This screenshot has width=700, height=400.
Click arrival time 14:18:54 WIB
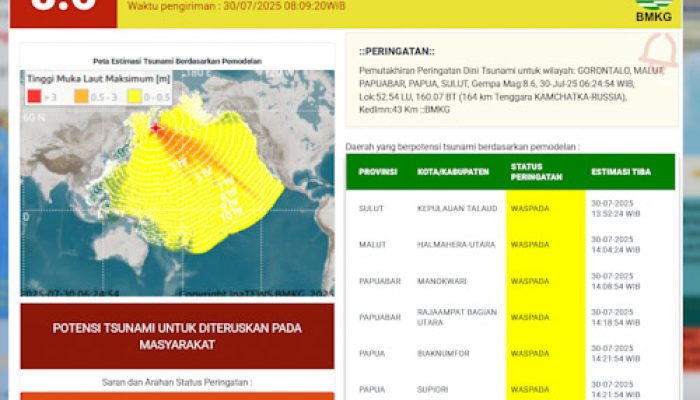(x=616, y=317)
